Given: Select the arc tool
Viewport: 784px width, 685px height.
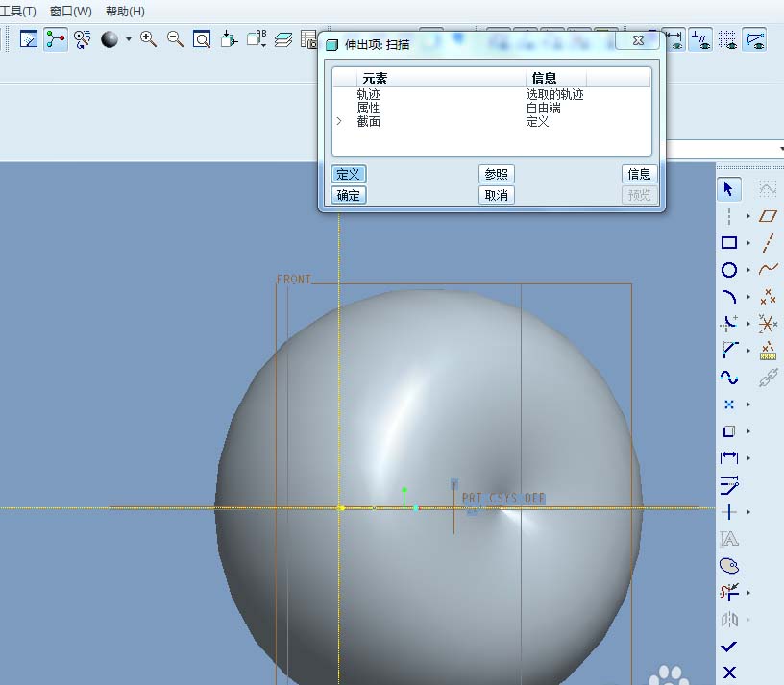Looking at the screenshot, I should pos(729,297).
